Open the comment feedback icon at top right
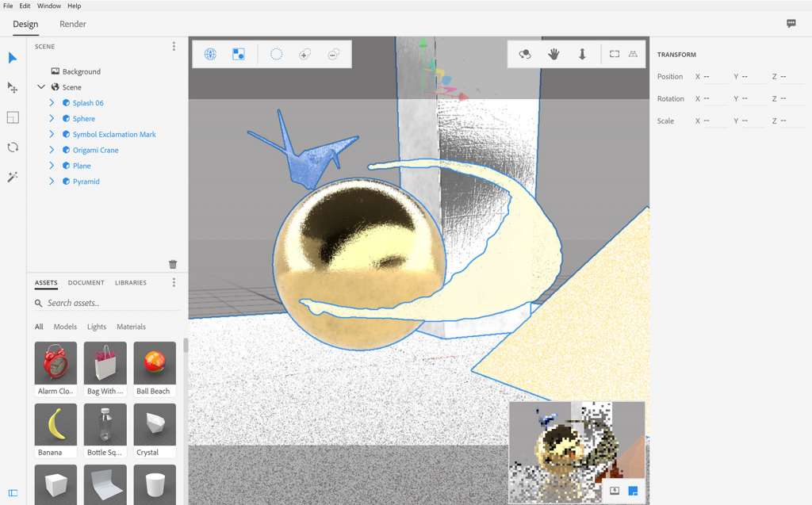This screenshot has height=505, width=812. coord(791,24)
